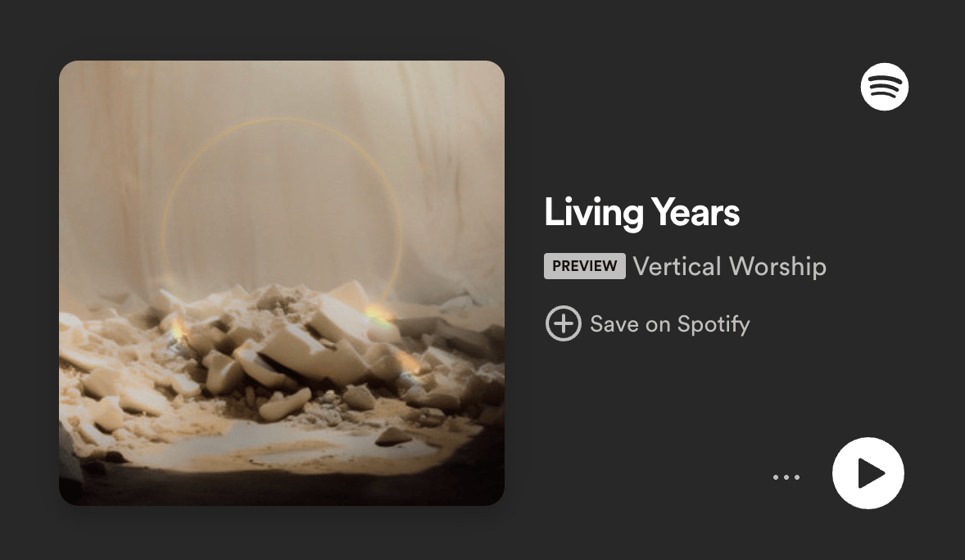This screenshot has height=560, width=965.
Task: Start playback with the white play button
Action: pyautogui.click(x=868, y=473)
